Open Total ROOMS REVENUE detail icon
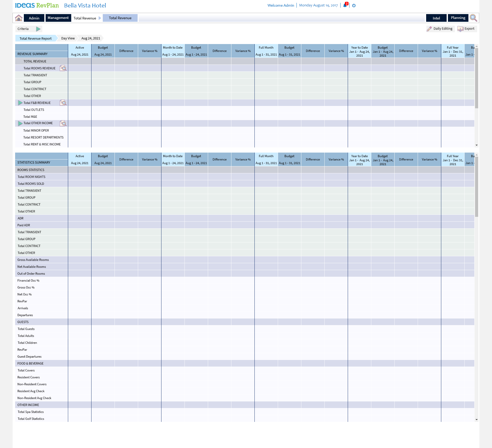Viewport: 492px width, 448px height. (63, 68)
